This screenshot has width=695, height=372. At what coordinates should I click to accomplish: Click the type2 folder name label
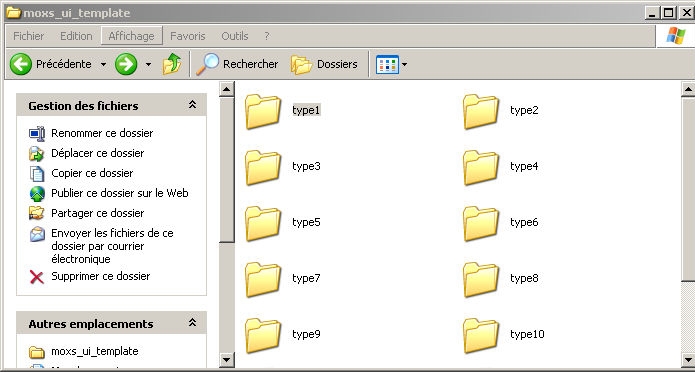[524, 110]
